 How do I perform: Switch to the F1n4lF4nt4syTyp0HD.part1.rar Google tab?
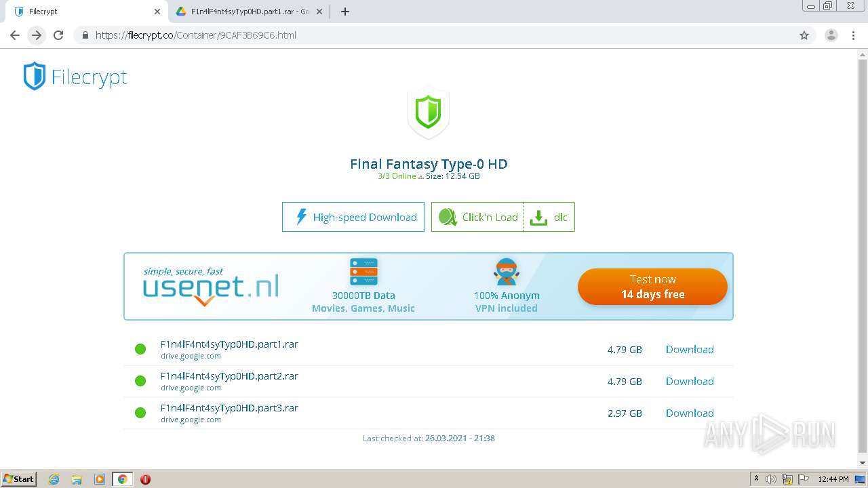click(x=248, y=12)
